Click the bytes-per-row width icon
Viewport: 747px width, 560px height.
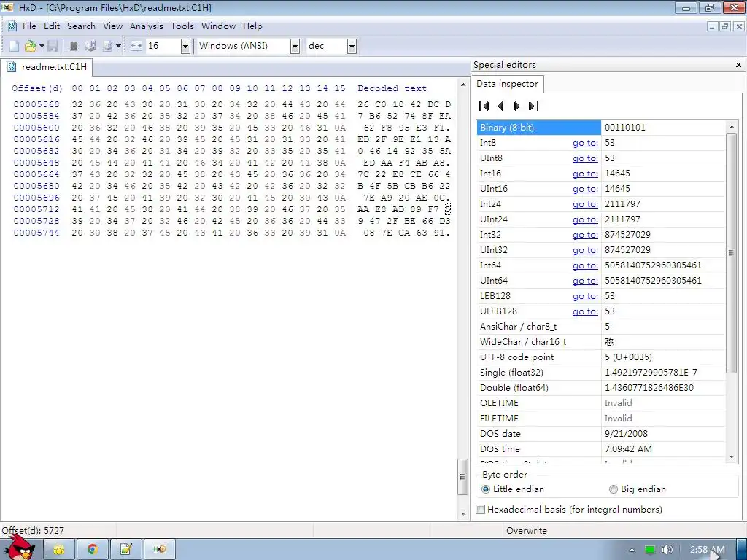[136, 46]
